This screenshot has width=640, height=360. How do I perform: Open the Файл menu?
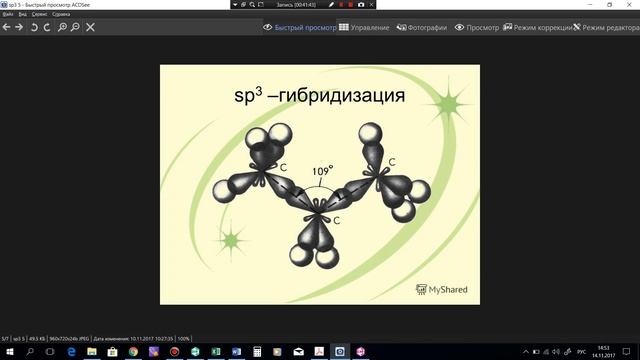click(x=8, y=14)
